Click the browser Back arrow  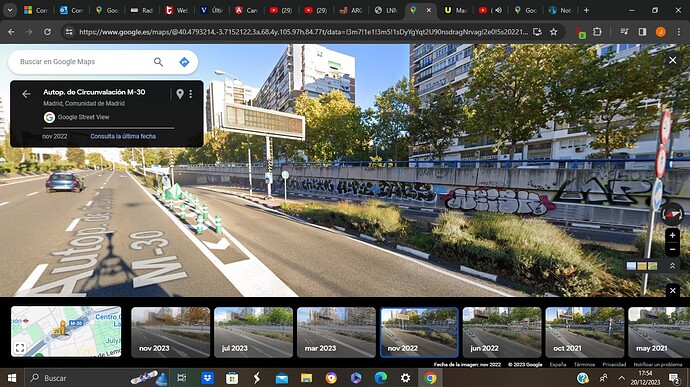pyautogui.click(x=11, y=32)
